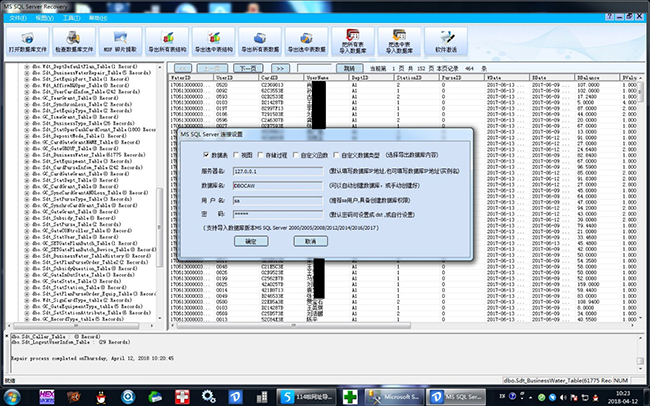Open the 文件 menu
Viewport: 650px width, 406px height.
click(17, 18)
